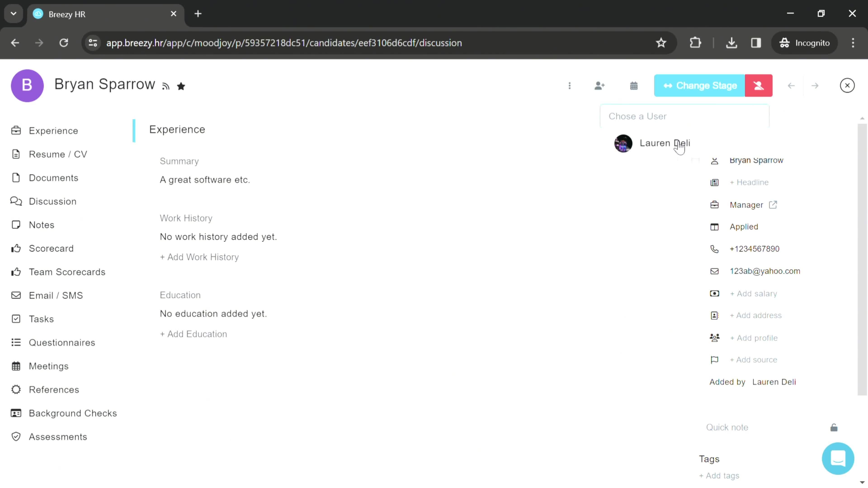The height and width of the screenshot is (488, 868).
Task: Select the Experience tab in left sidebar
Action: (54, 131)
